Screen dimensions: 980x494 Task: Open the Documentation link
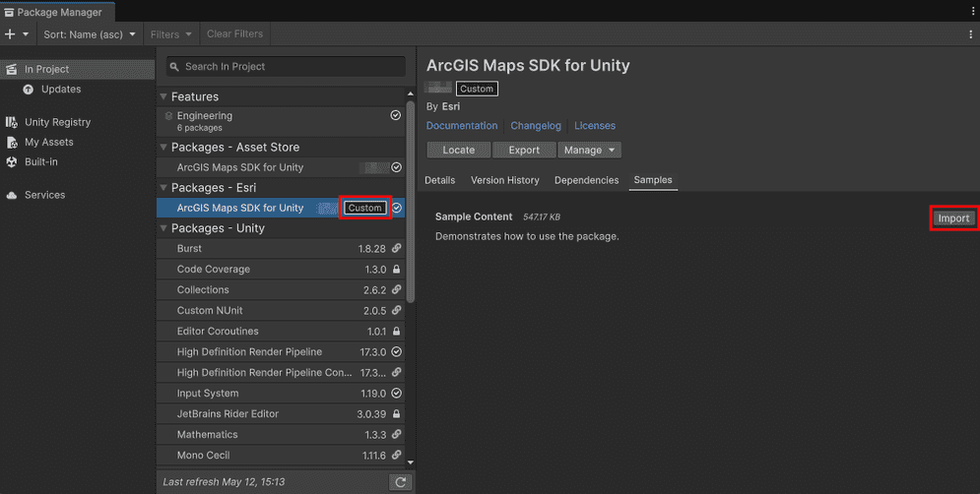[462, 126]
